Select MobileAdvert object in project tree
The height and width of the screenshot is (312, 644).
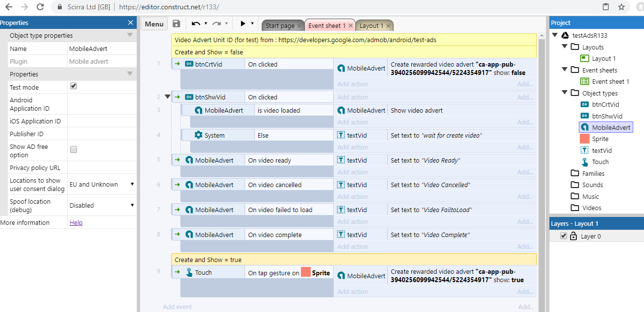point(606,127)
